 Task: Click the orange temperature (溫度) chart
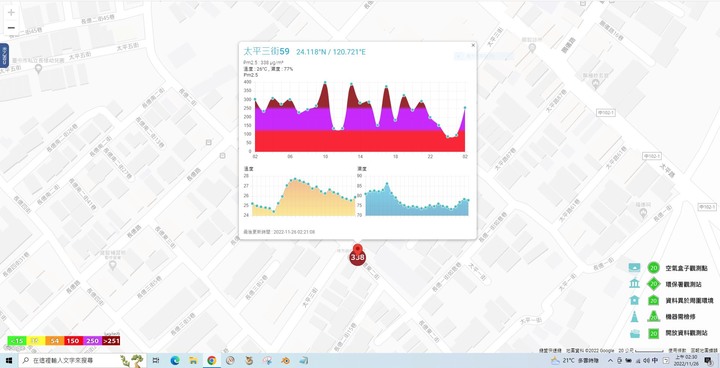(304, 197)
